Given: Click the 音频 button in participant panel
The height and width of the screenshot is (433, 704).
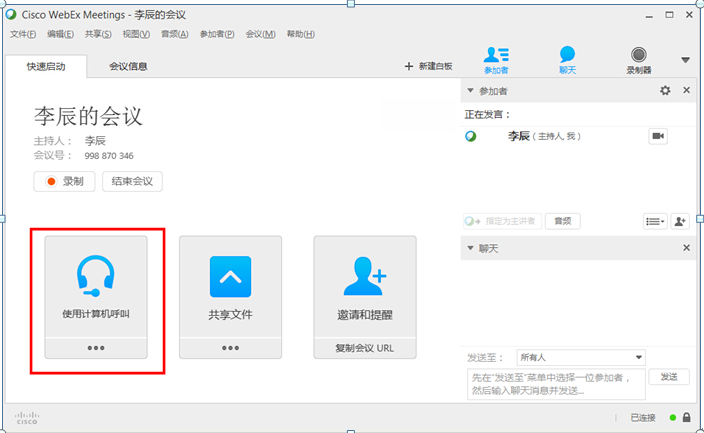Looking at the screenshot, I should coord(563,221).
